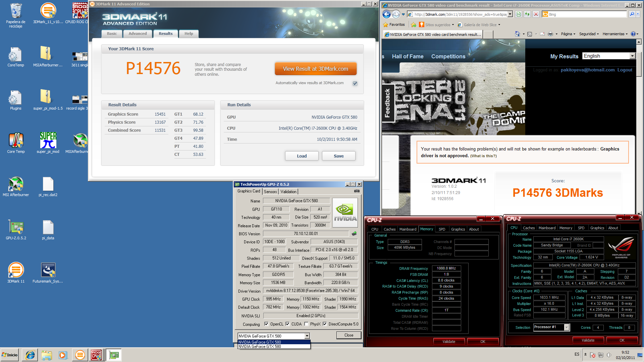This screenshot has height=362, width=644.
Task: Open the Página menu dropdown
Action: pos(568,34)
